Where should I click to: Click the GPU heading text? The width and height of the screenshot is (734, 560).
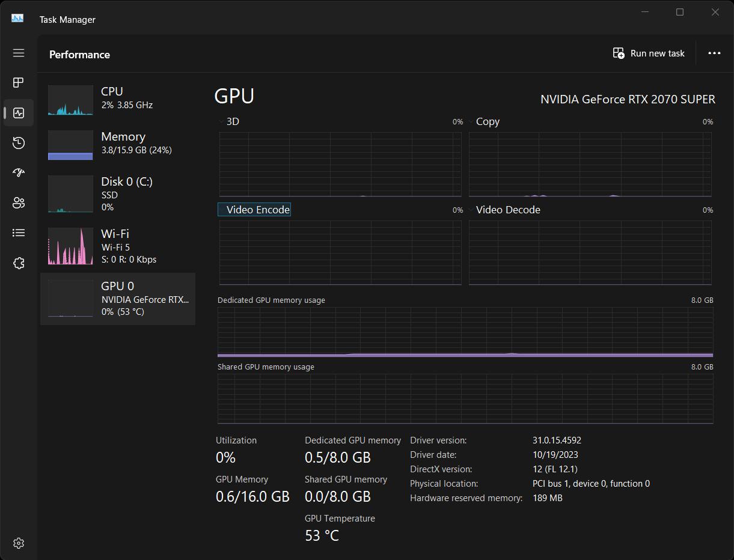234,96
